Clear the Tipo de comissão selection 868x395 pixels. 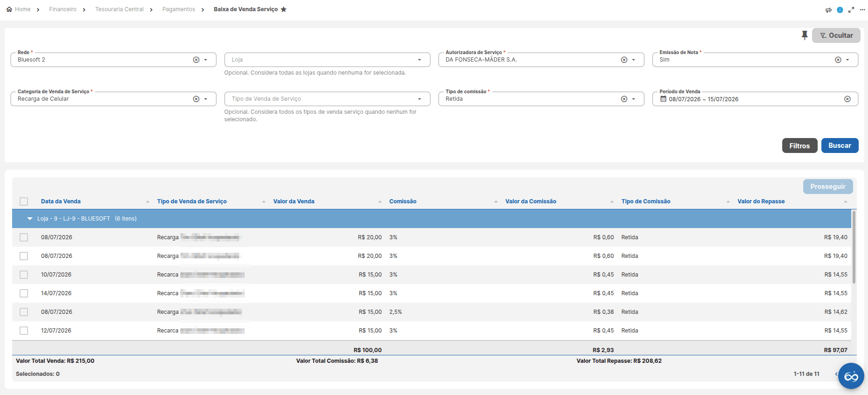624,99
